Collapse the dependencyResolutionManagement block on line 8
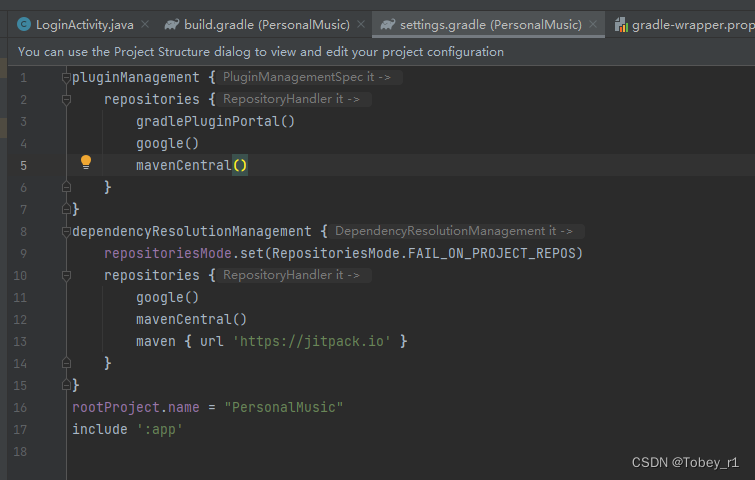755x480 pixels. (x=66, y=232)
